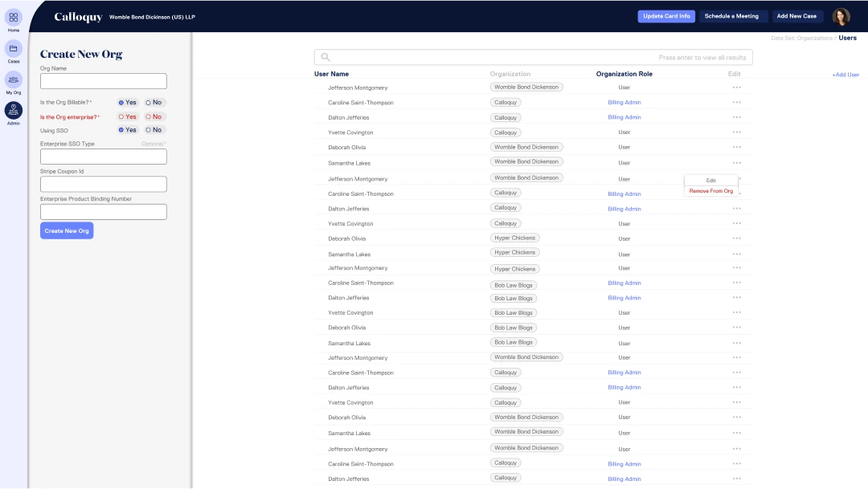The width and height of the screenshot is (868, 489).
Task: Click Hyper Chickens tag in Deborah Olivia row
Action: click(515, 238)
